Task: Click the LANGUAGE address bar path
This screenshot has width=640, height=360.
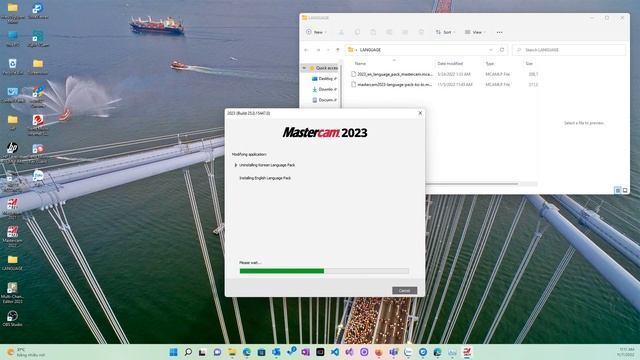Action: tap(370, 50)
